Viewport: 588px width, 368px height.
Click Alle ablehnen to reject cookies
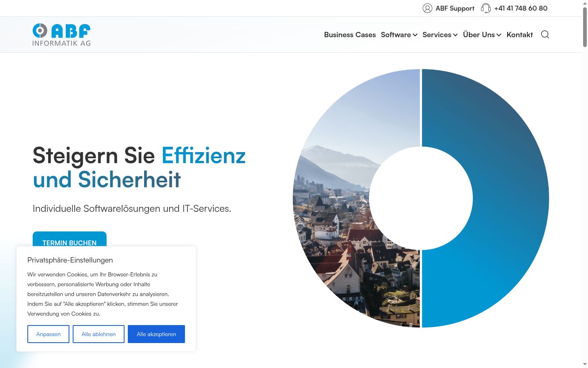pos(98,334)
